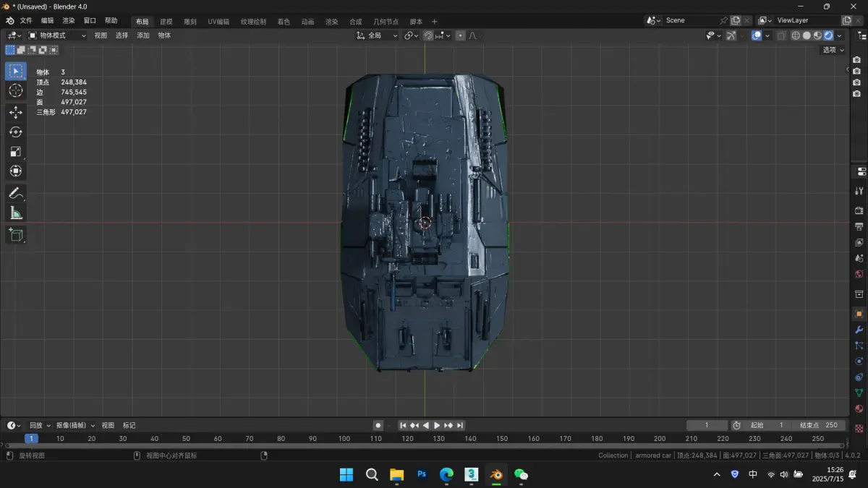
Task: Select the 3D Cursor tool
Action: coord(15,90)
